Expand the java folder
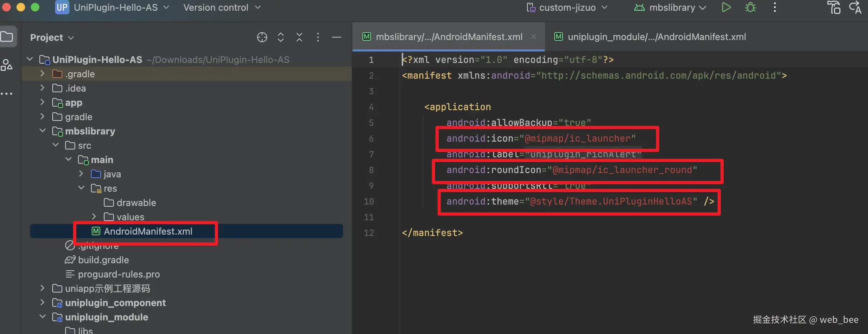The height and width of the screenshot is (334, 868). pyautogui.click(x=81, y=174)
